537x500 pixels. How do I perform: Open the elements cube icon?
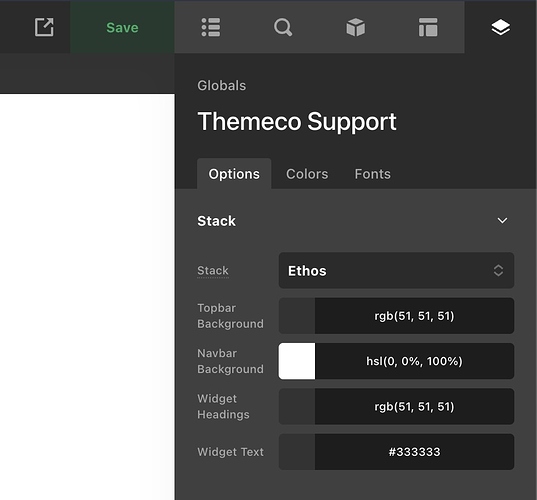[x=355, y=27]
